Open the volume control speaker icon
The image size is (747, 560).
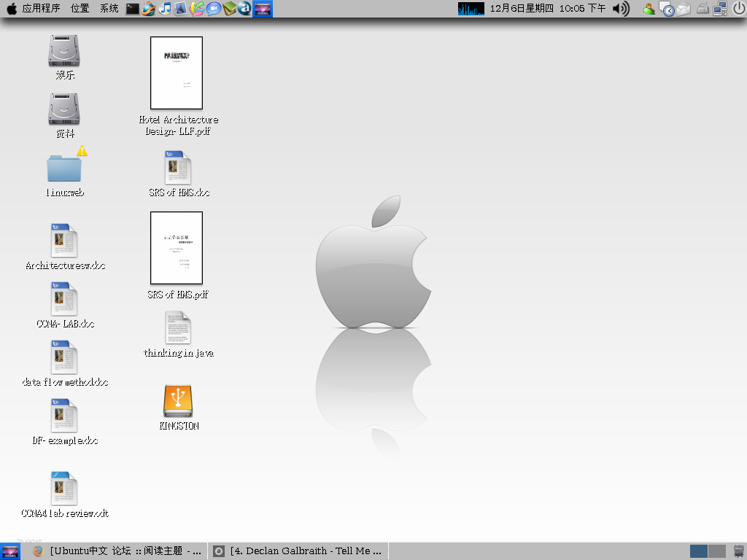621,9
